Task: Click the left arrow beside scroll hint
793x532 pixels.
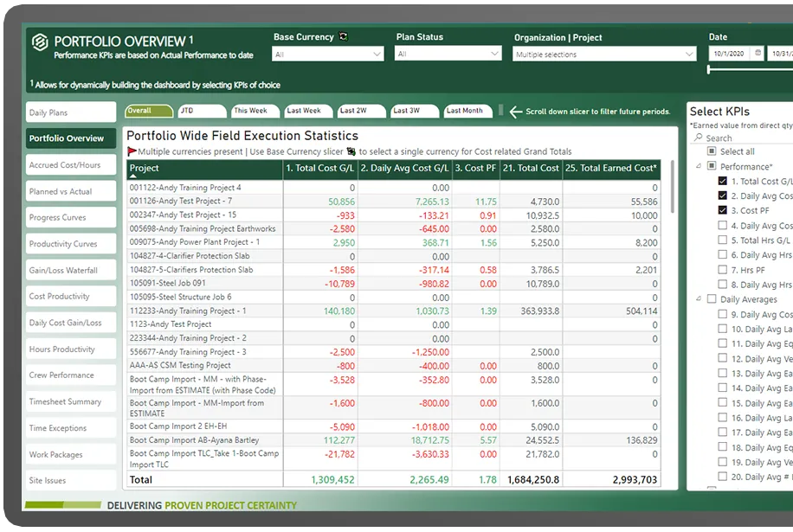Action: pos(515,112)
